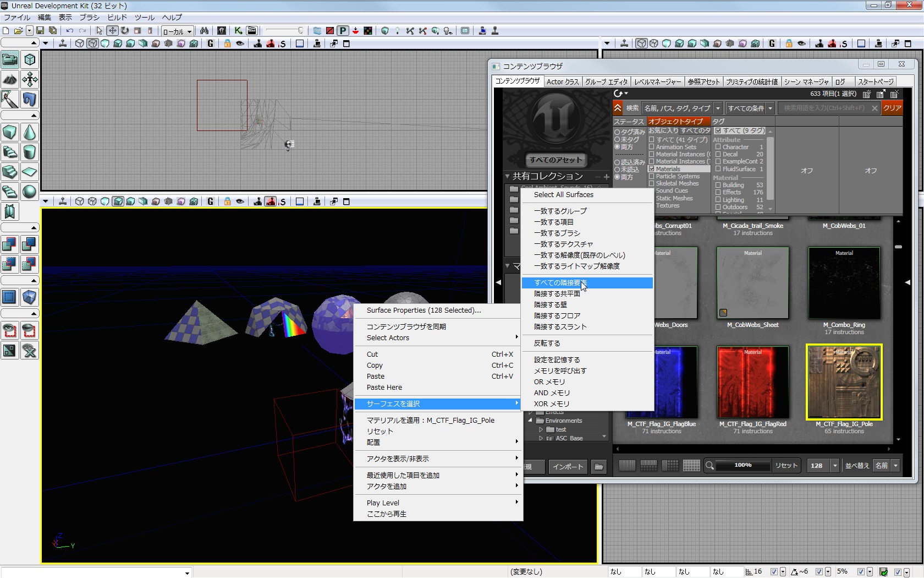Choose the Cone brush builder icon
Viewport: 924px width, 578px height.
30,133
